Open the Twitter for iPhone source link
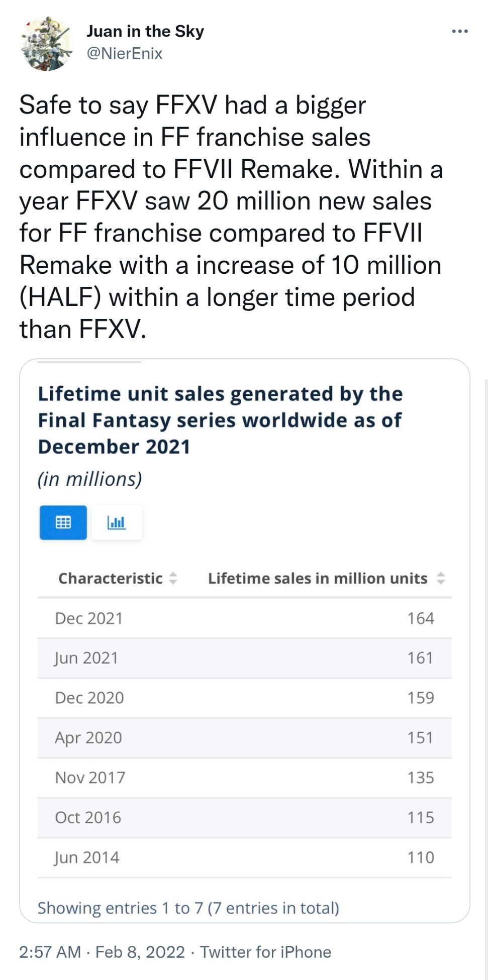Screen dimensions: 488x980 coord(266,952)
